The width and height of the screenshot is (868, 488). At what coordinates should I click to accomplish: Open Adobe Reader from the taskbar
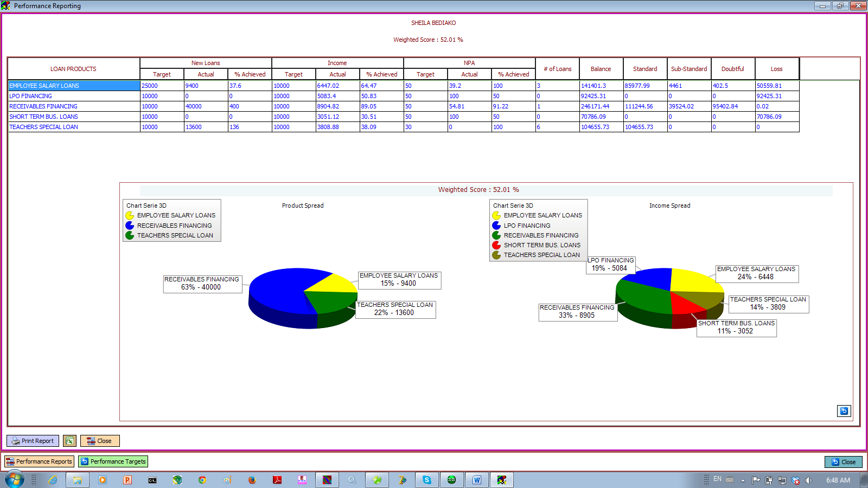pos(277,480)
